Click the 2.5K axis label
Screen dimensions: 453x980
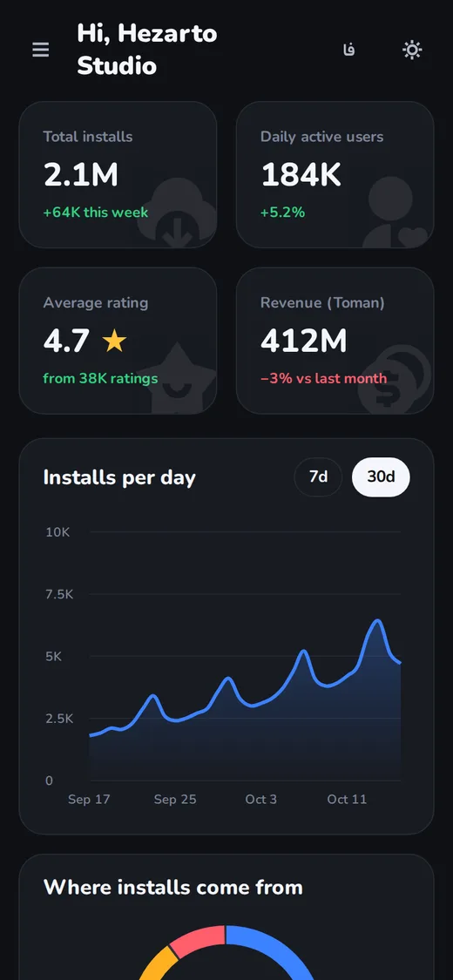(x=59, y=719)
